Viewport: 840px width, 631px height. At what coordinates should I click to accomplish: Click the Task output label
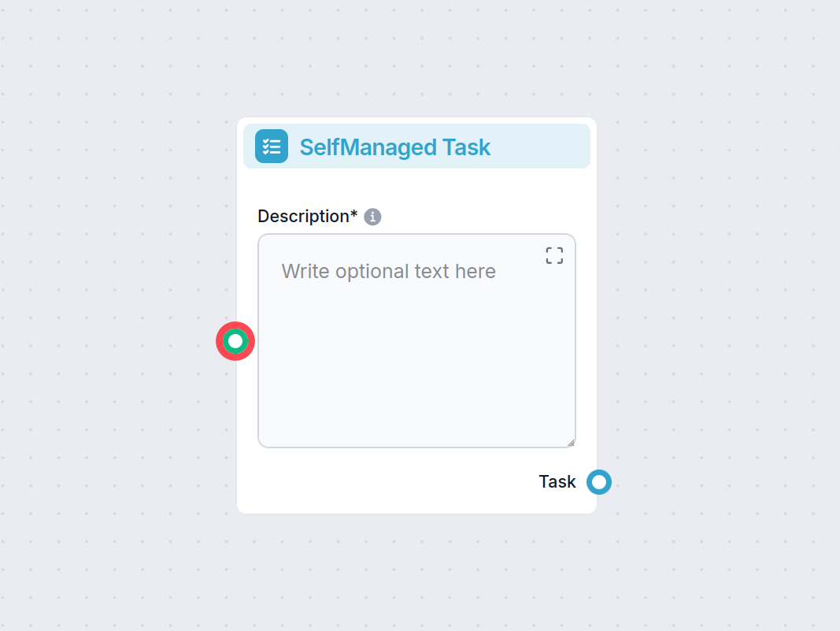coord(557,482)
